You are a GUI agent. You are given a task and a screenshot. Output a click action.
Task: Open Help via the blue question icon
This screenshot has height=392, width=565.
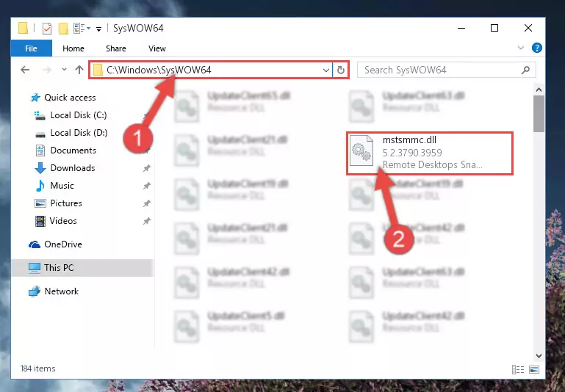(x=536, y=48)
